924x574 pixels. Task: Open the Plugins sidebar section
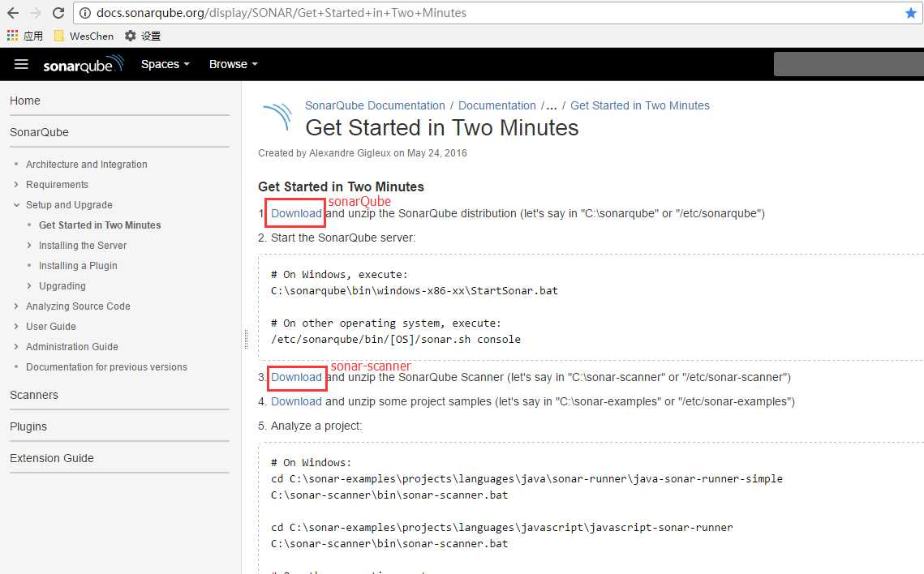pyautogui.click(x=28, y=426)
